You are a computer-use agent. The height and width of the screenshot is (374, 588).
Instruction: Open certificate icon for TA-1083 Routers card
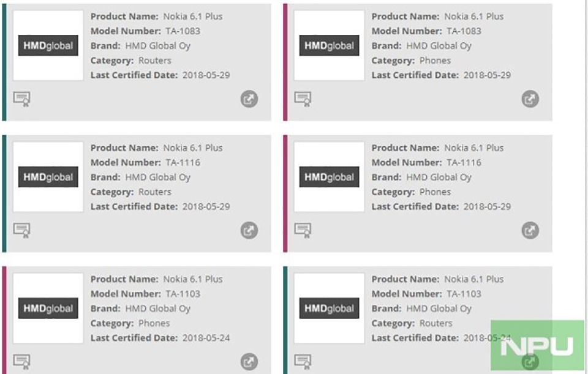[22, 99]
